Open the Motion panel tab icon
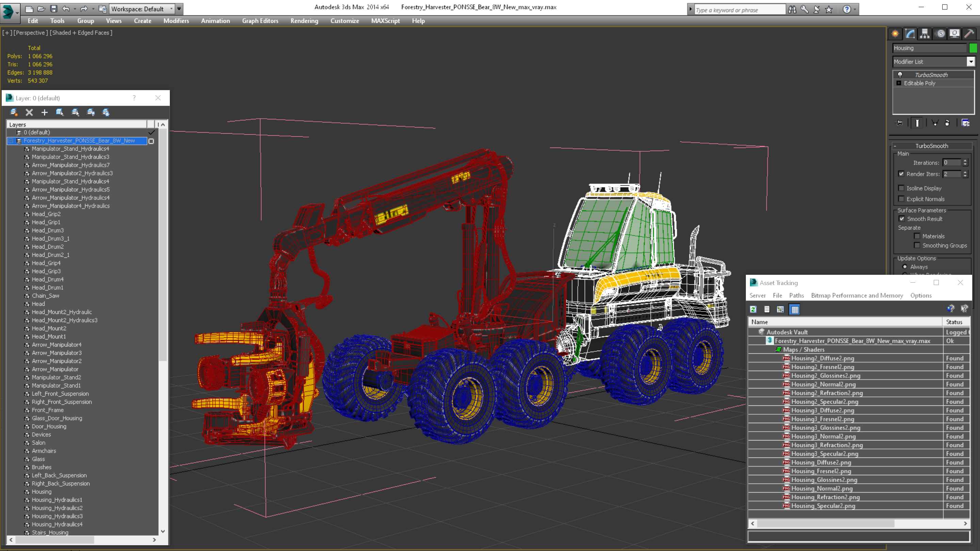The image size is (980, 551). tap(940, 33)
